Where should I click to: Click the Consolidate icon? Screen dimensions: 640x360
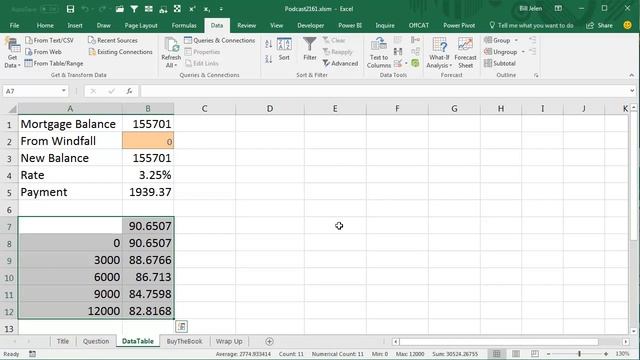[416, 40]
